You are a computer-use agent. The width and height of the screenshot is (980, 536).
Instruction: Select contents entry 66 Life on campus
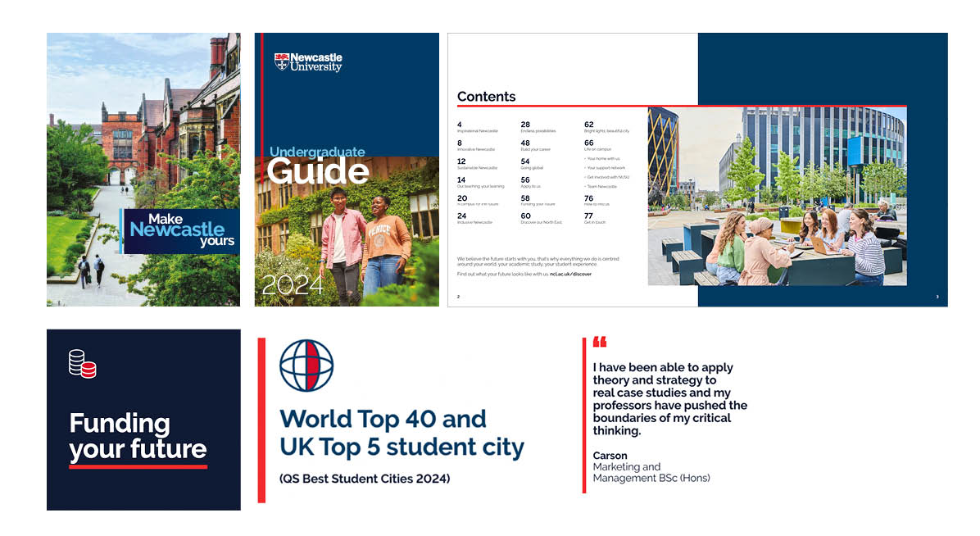597,146
